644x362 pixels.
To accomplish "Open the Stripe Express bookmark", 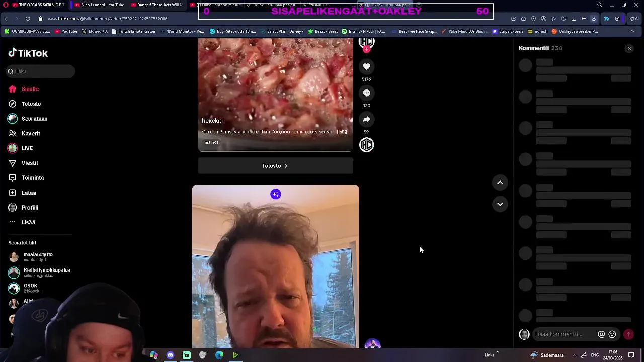I will [508, 31].
